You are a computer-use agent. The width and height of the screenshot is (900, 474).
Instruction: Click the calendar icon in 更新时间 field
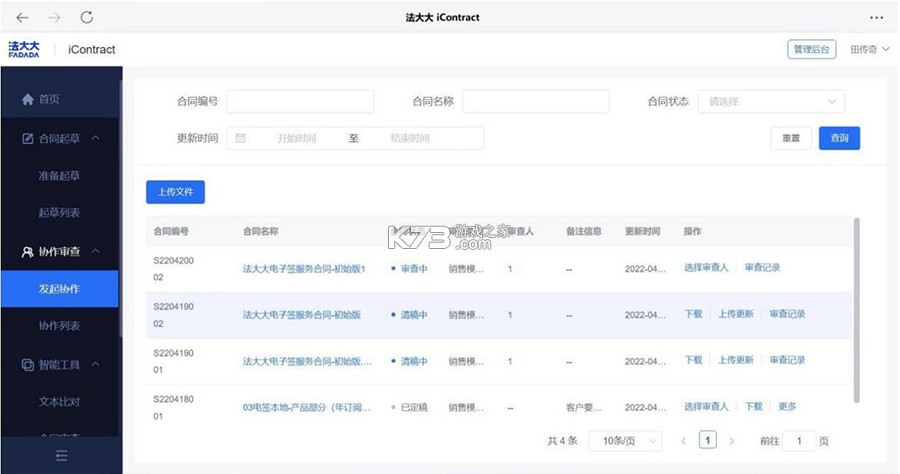[x=240, y=138]
